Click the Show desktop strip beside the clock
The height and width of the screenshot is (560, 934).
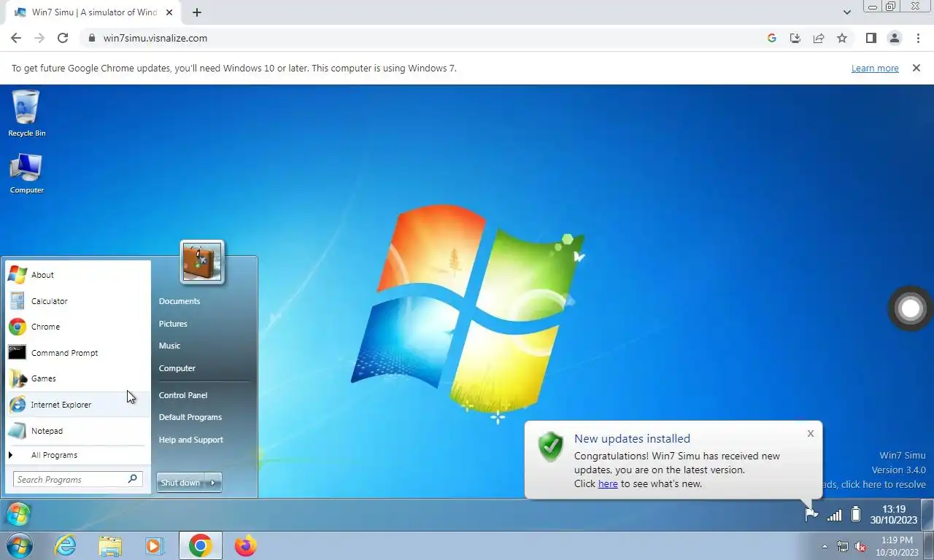[x=927, y=514]
